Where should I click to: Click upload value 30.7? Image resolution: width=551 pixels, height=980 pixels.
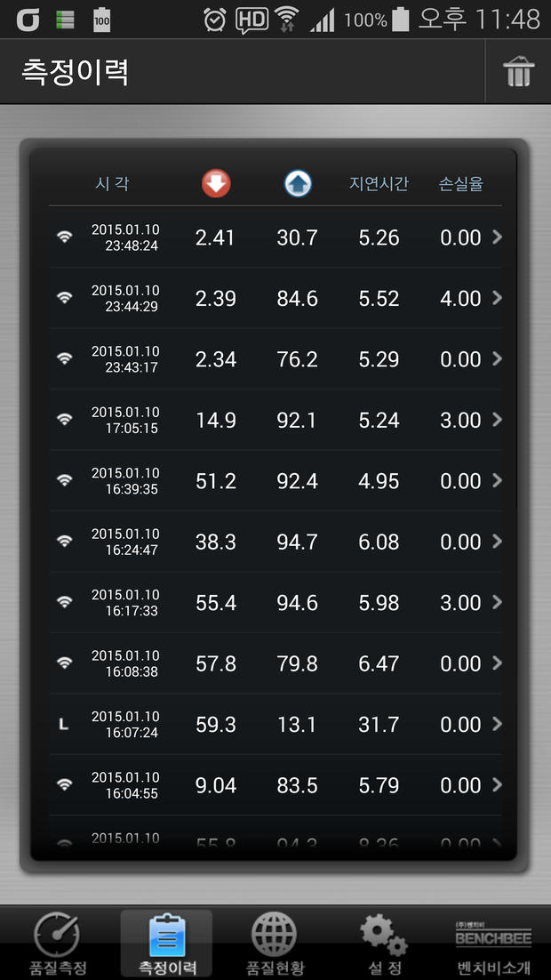(298, 237)
